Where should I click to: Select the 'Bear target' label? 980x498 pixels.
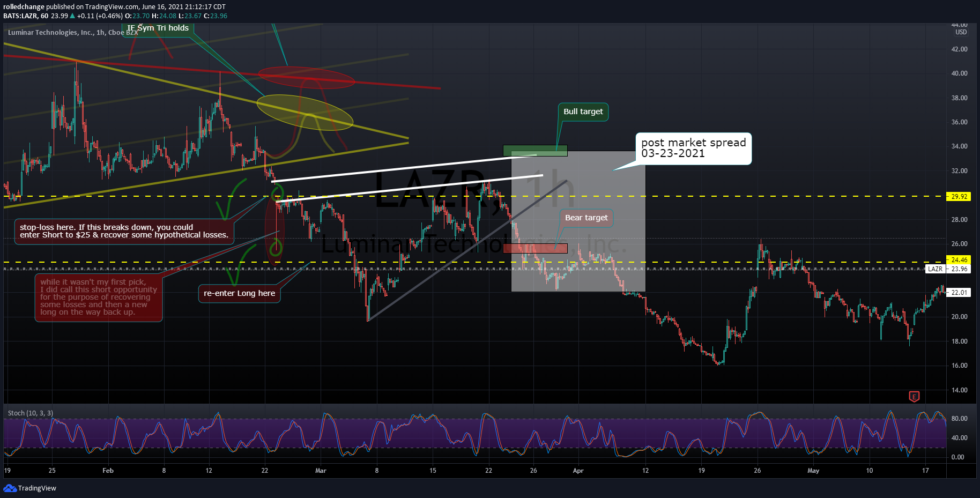pos(586,218)
